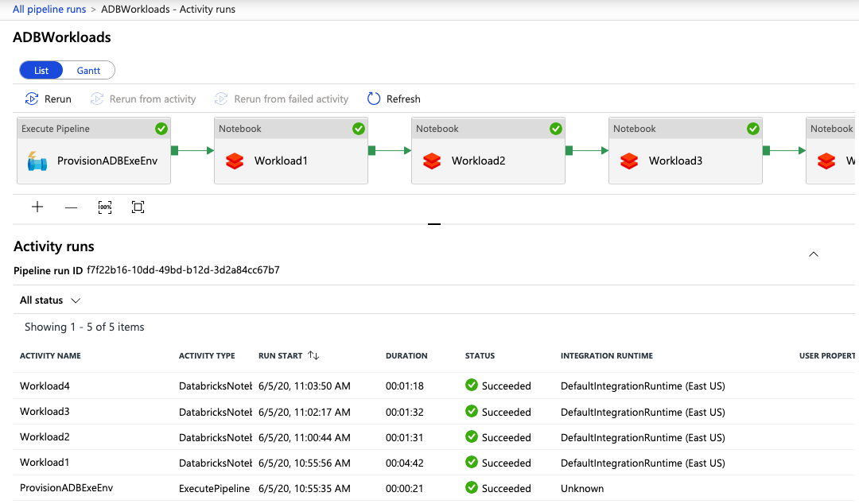Viewport: 859px width, 504px height.
Task: Click the Databricks icon on Workload3 node
Action: (x=629, y=161)
